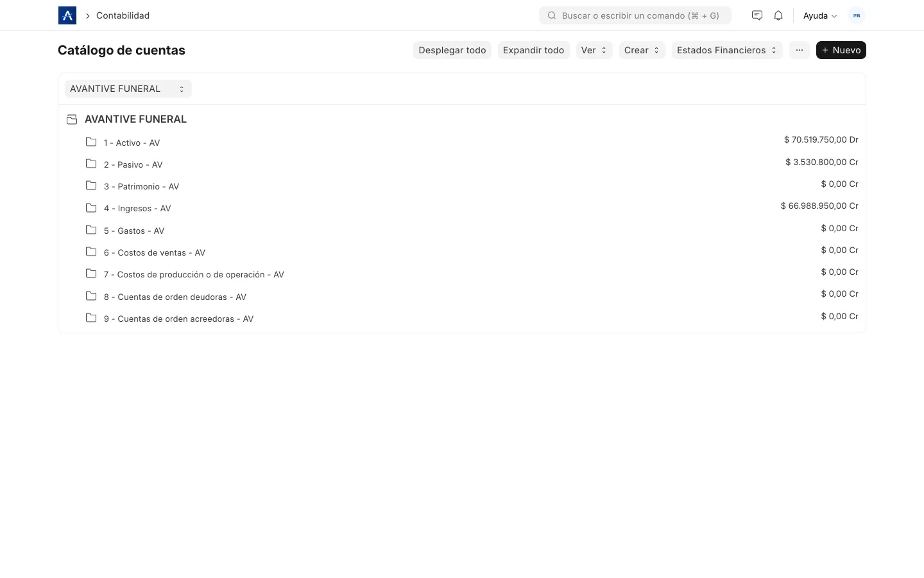Open the AVANTIVE FUNERAL company selector

pyautogui.click(x=128, y=89)
